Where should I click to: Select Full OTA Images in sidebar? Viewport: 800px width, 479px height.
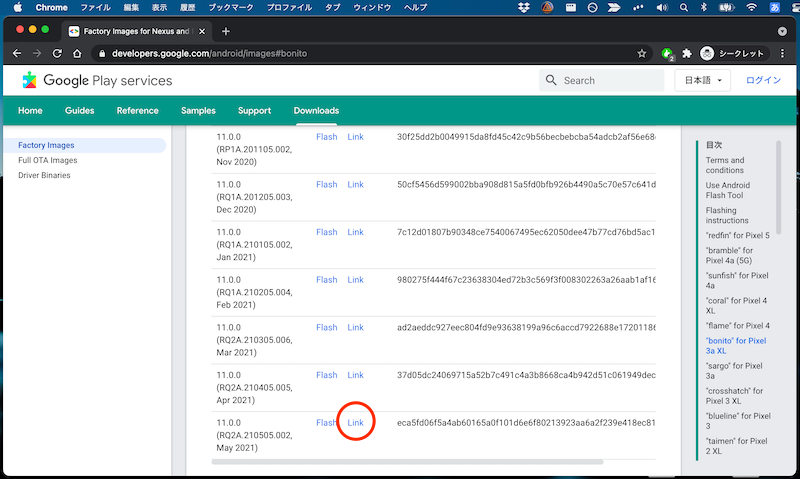[x=47, y=160]
